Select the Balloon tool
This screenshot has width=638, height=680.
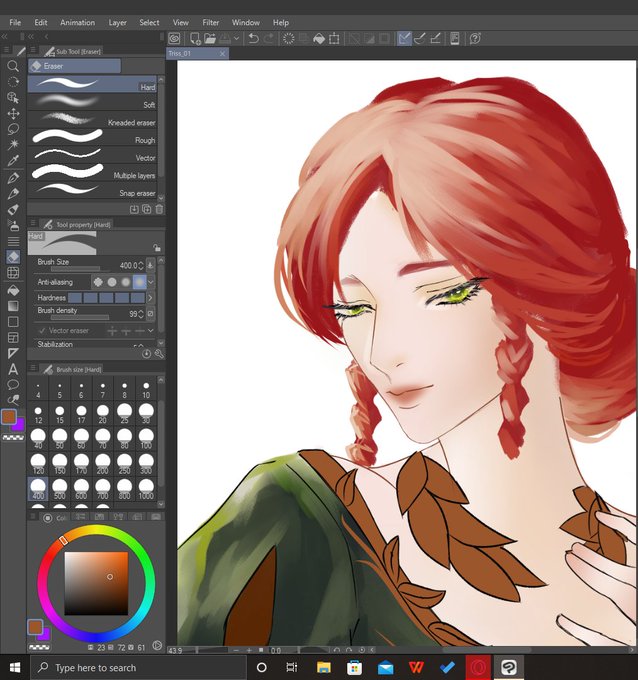coord(13,385)
